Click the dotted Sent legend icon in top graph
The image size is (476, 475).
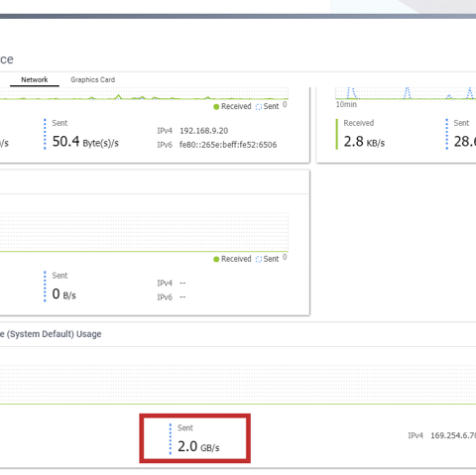click(259, 107)
